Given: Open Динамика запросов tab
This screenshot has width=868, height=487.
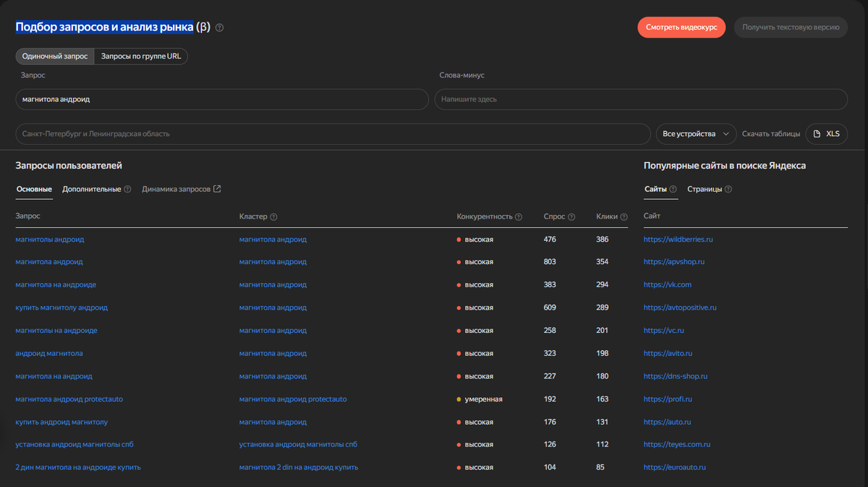Looking at the screenshot, I should (176, 189).
